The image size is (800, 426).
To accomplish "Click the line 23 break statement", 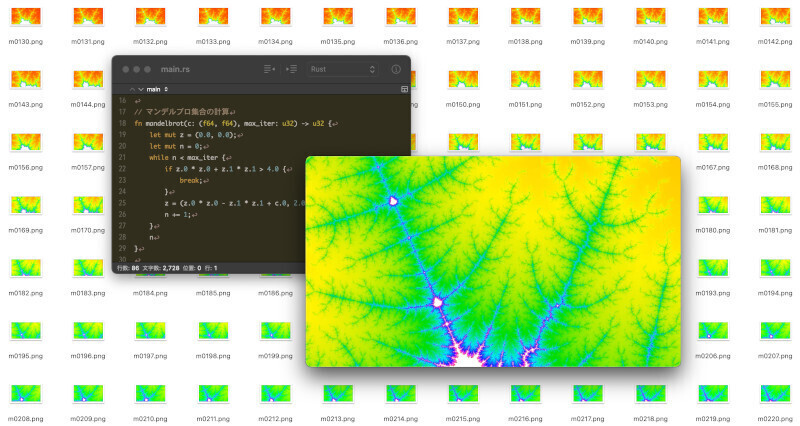I will point(191,180).
